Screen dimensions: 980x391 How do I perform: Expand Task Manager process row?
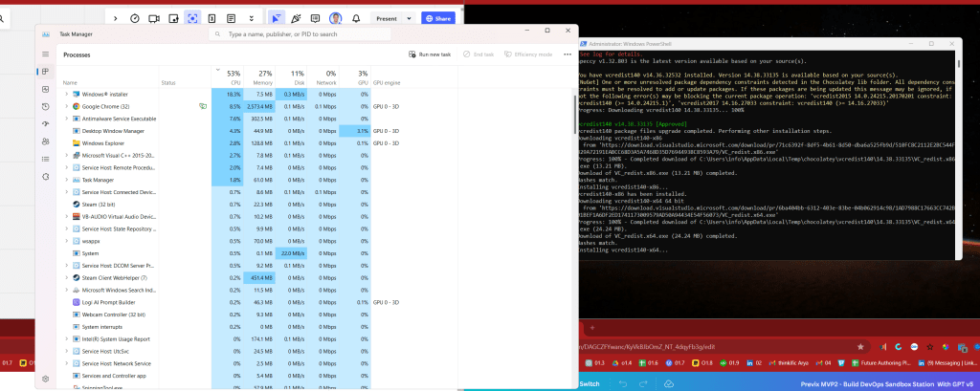[x=66, y=180]
